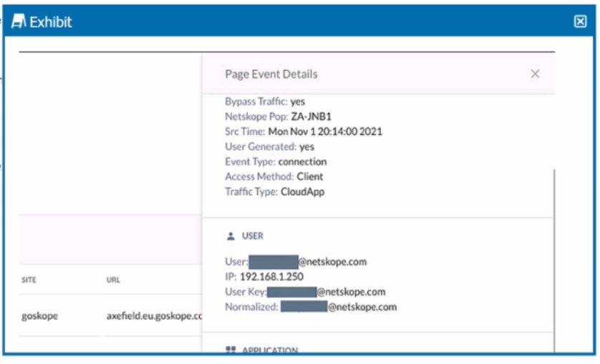Viewport: 600px width, 364px height.
Task: Click the Src Time value Mon Nov 1
Action: tap(325, 132)
